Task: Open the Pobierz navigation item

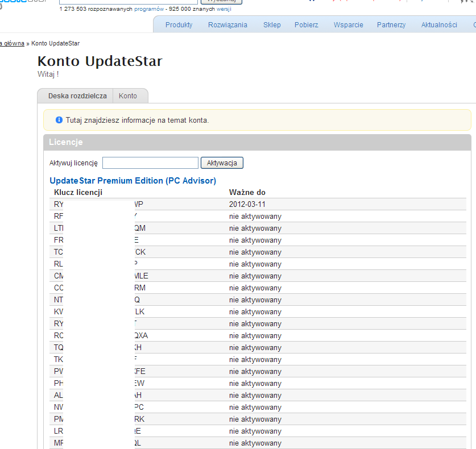Action: (307, 25)
